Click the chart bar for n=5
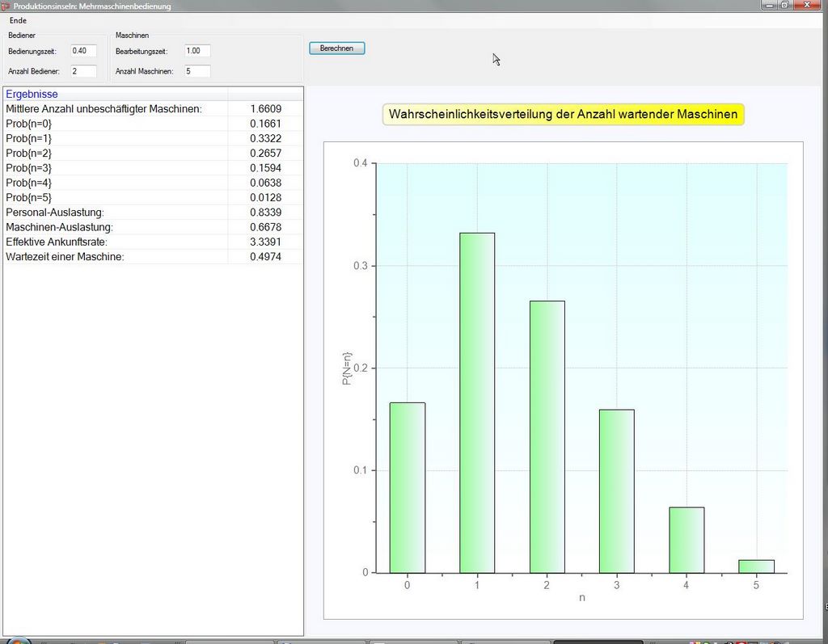828x644 pixels. pos(756,566)
